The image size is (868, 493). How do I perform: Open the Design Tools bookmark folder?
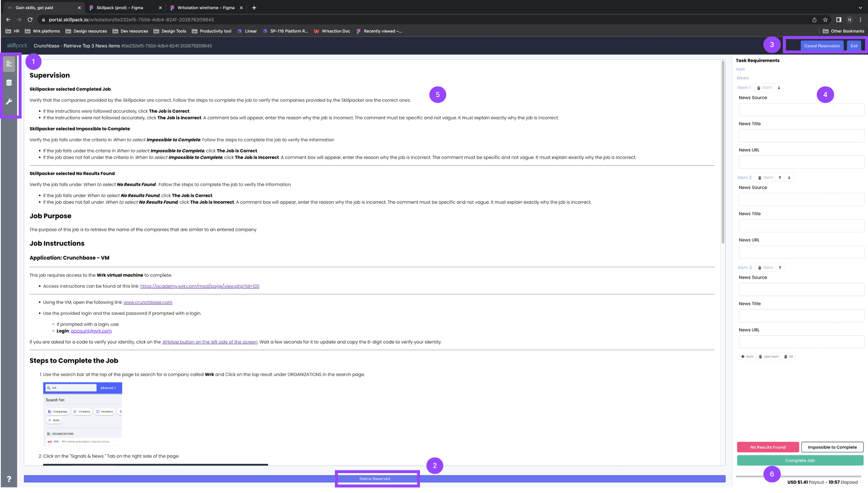coord(170,31)
